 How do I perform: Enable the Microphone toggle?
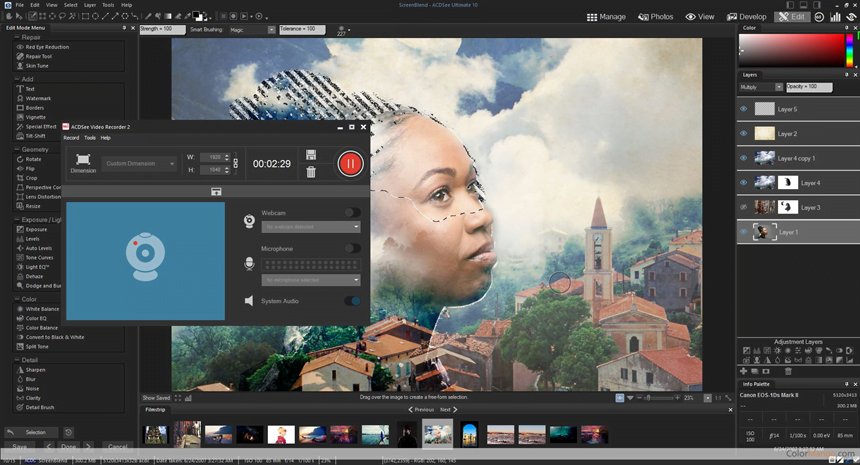tap(352, 248)
